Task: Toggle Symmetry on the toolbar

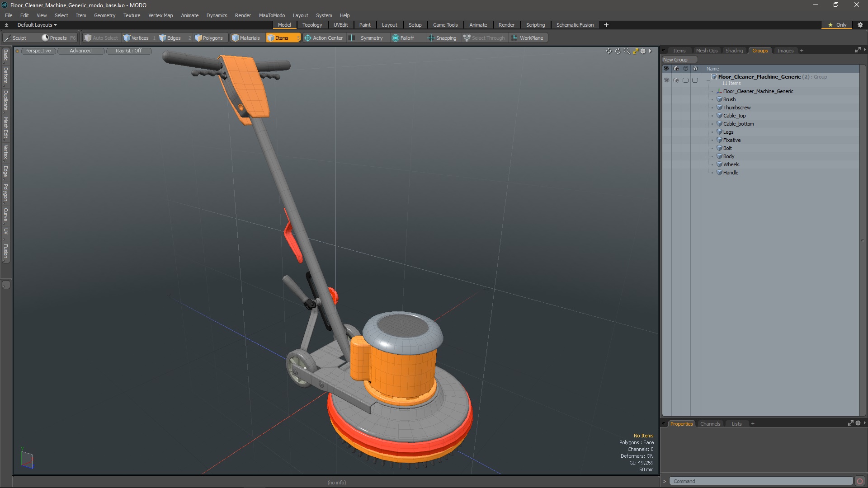Action: point(367,38)
